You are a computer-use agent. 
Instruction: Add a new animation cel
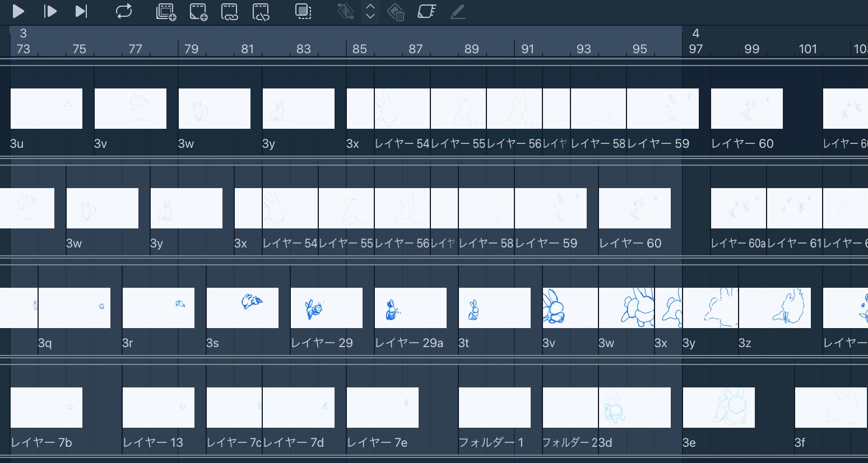pos(198,12)
